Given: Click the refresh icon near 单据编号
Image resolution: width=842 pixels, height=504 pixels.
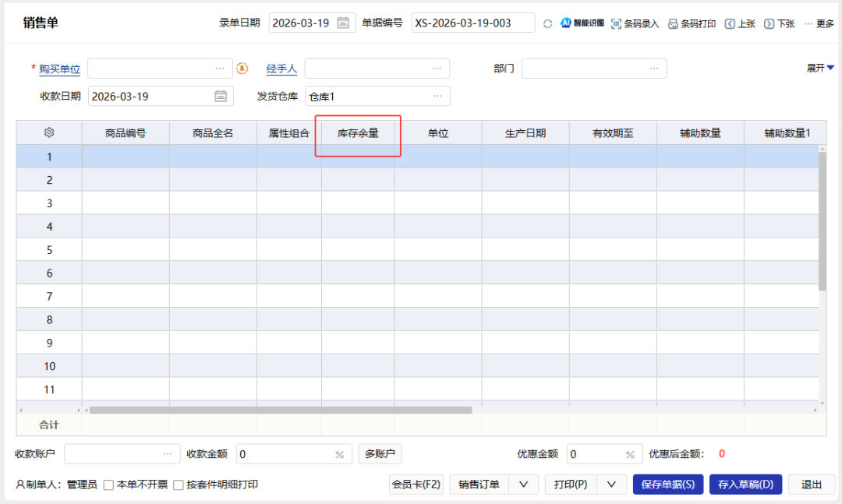Looking at the screenshot, I should click(548, 23).
